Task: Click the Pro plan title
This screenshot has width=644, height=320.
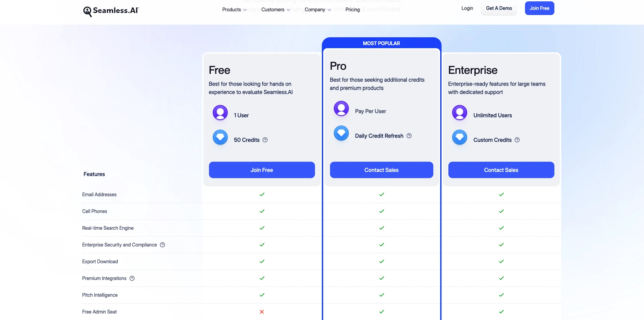Action: click(x=338, y=66)
